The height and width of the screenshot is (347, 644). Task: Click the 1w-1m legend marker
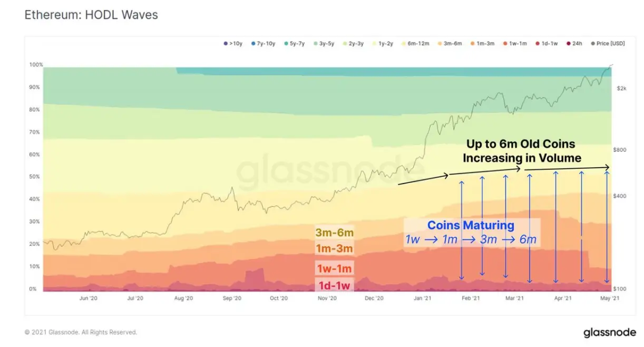click(x=504, y=44)
